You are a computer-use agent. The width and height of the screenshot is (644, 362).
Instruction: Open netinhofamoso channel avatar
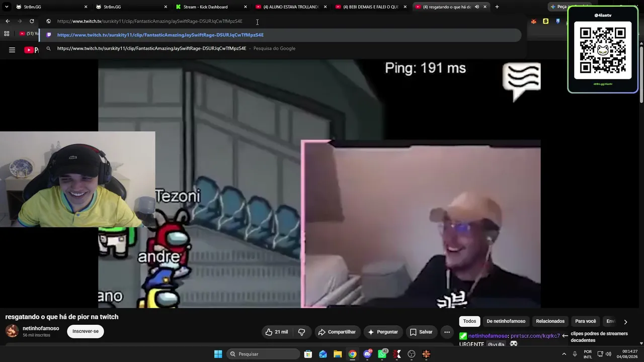click(x=12, y=331)
